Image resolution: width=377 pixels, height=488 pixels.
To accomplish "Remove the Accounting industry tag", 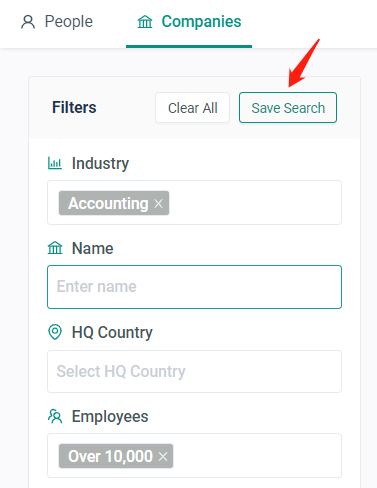I will [159, 203].
